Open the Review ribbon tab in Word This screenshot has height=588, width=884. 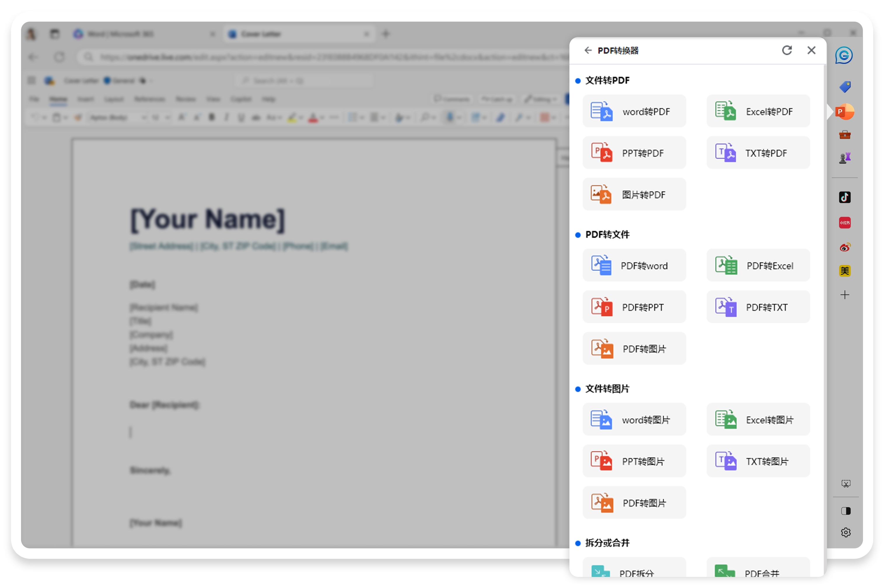tap(186, 99)
